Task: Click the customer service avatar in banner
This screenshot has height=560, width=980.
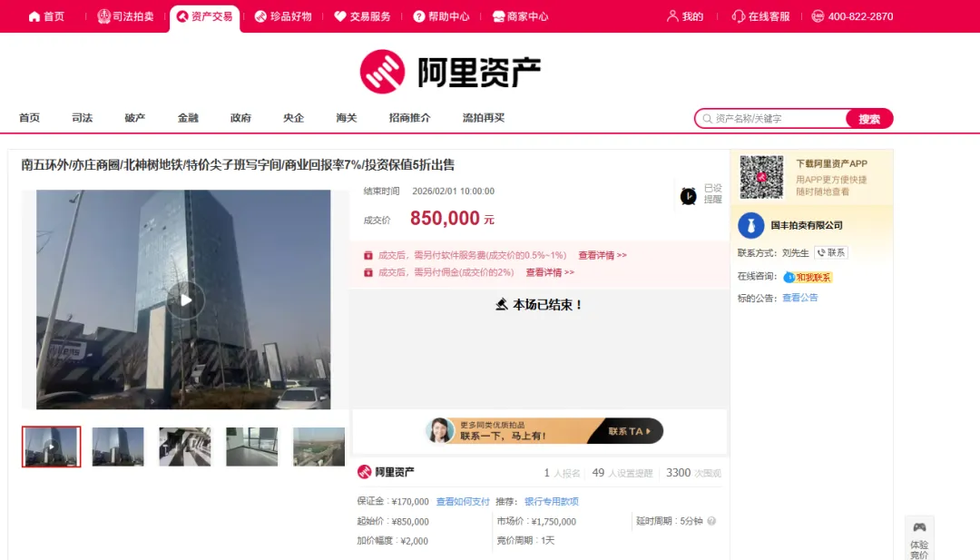Action: point(440,430)
